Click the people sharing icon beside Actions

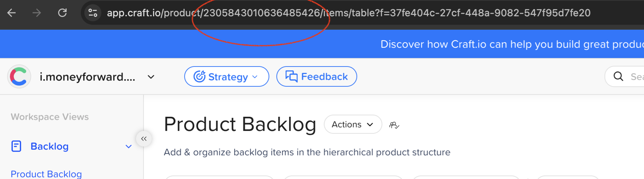(x=394, y=125)
